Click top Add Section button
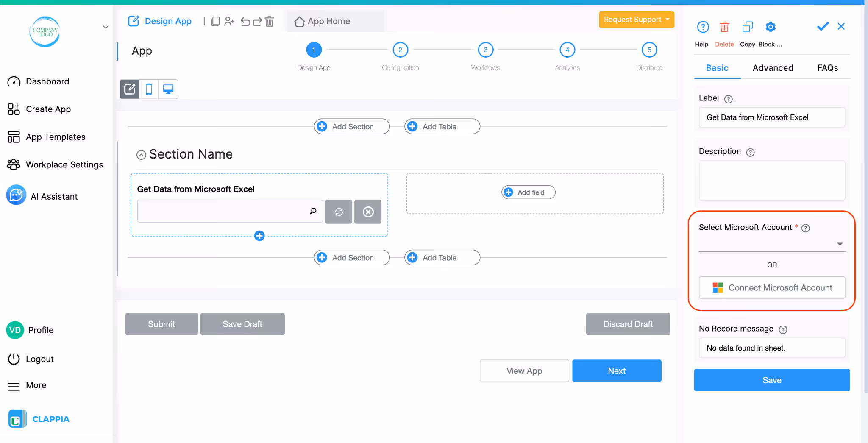Viewport: 868px width, 443px height. [x=352, y=126]
